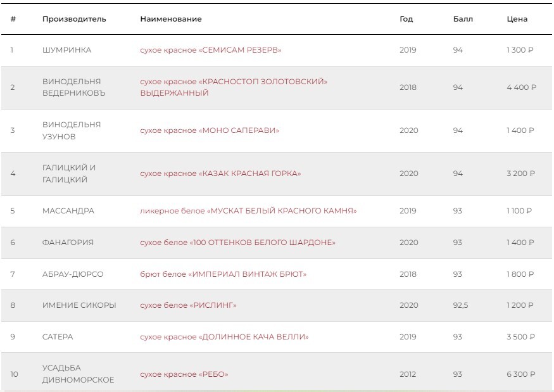Viewport: 554px width, 392px height.
Task: Open the «СЕМИСАМ РЕЗЕРВ» wine link
Action: (211, 51)
